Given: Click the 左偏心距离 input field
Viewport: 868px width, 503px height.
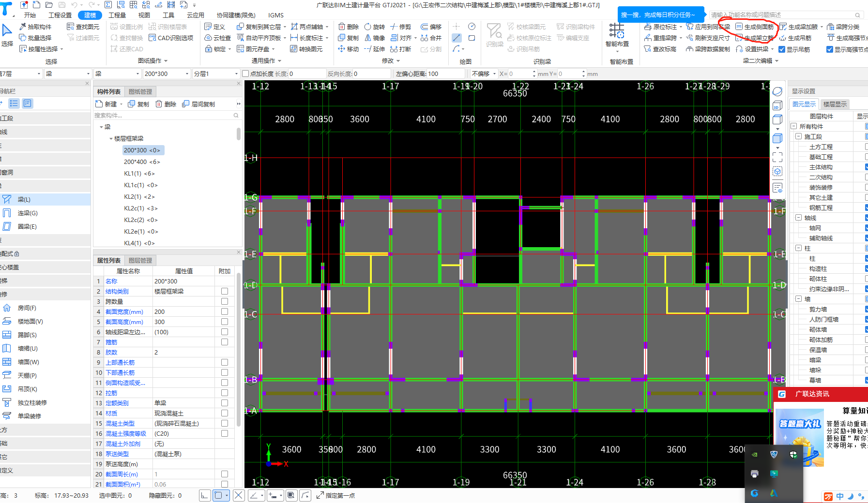Looking at the screenshot, I should [x=445, y=74].
